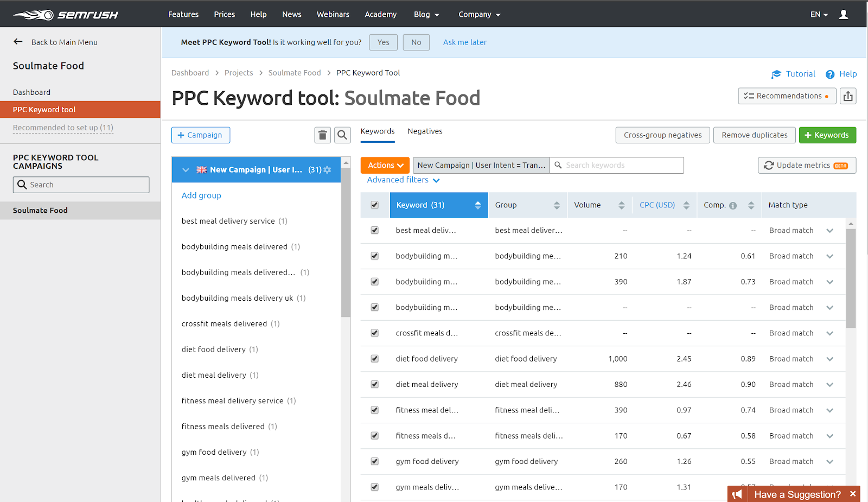Uncheck the gym food delivery row
Screen dimensions: 868x502
(375, 461)
